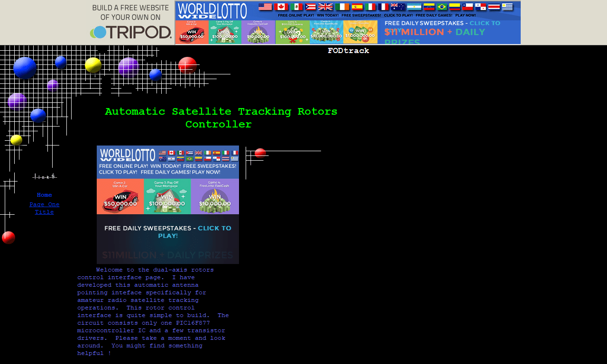Click the red sphere below the sidebar links
The height and width of the screenshot is (364, 607).
(9, 237)
